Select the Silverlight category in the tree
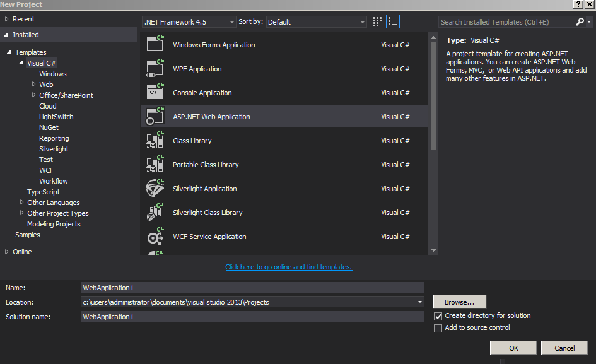 click(x=54, y=149)
